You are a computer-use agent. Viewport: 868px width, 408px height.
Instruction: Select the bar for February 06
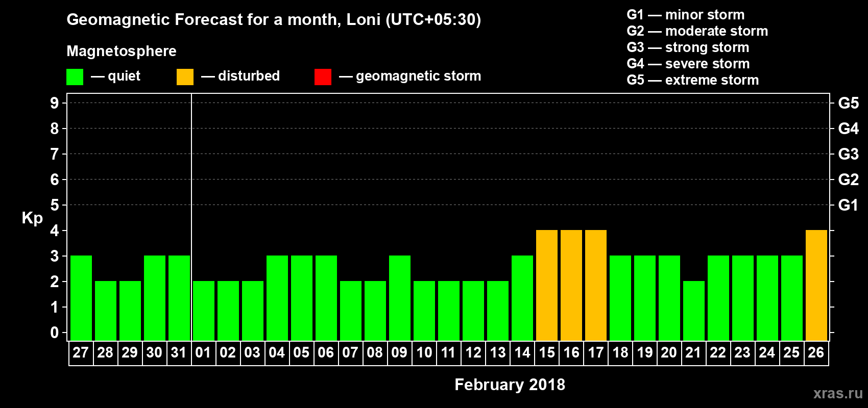pos(326,298)
